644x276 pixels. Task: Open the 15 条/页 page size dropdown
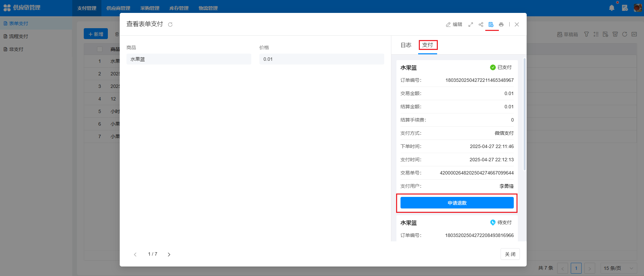618,268
